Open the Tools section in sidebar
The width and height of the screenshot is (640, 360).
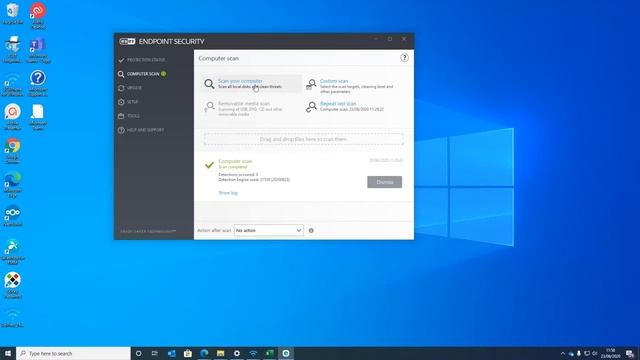pos(129,116)
